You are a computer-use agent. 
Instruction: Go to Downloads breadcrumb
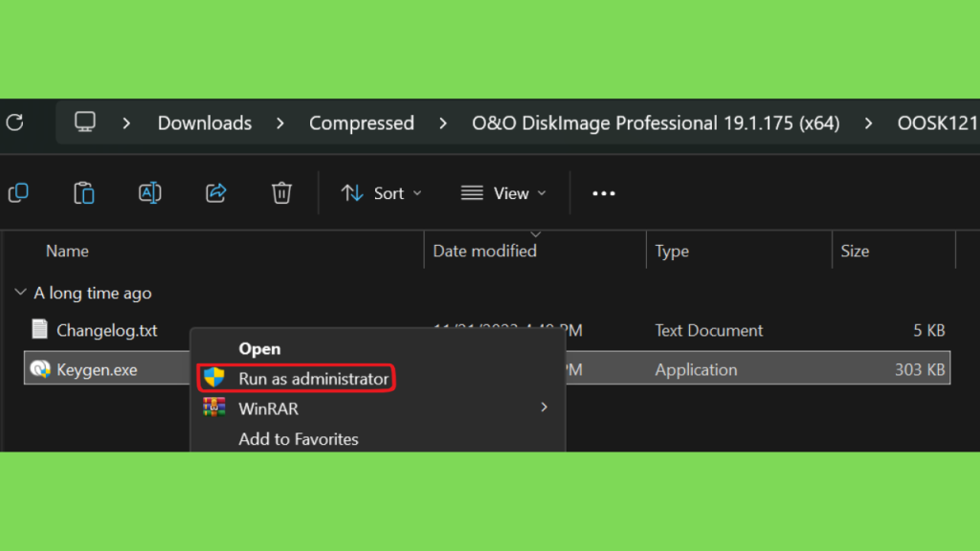coord(205,123)
